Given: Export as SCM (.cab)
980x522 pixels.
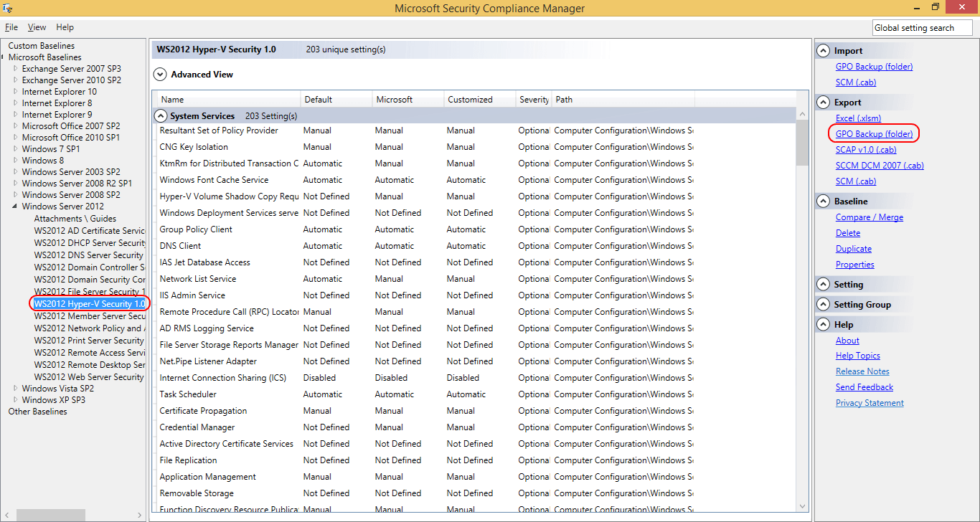Looking at the screenshot, I should click(856, 181).
